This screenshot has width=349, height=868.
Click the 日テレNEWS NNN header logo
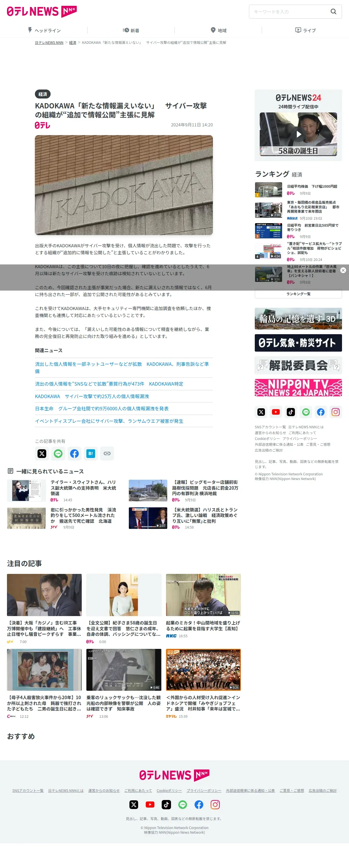click(x=42, y=11)
